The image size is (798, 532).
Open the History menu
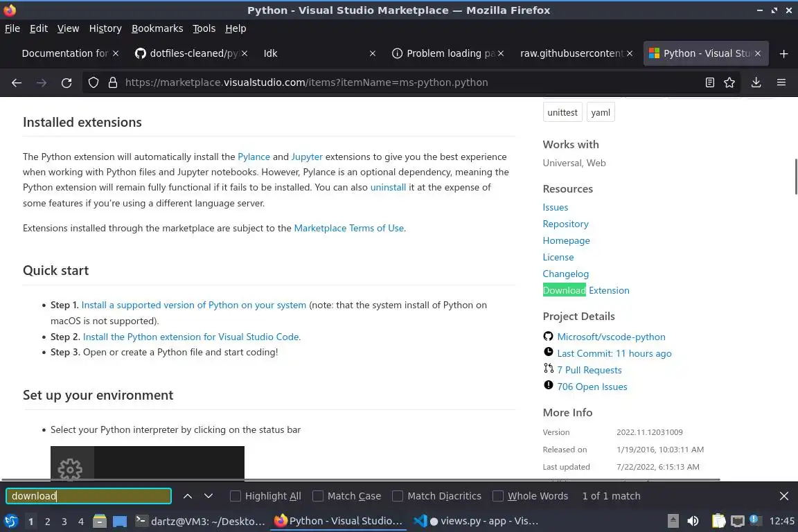pos(105,28)
